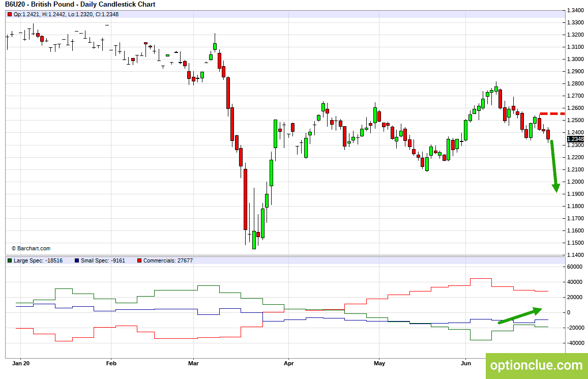This screenshot has width=588, height=379.
Task: Click the 1.1900 price axis label
Action: (x=575, y=194)
